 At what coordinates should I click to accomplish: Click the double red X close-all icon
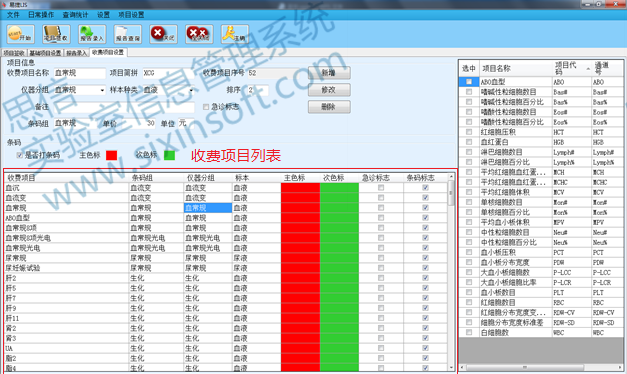tap(199, 34)
